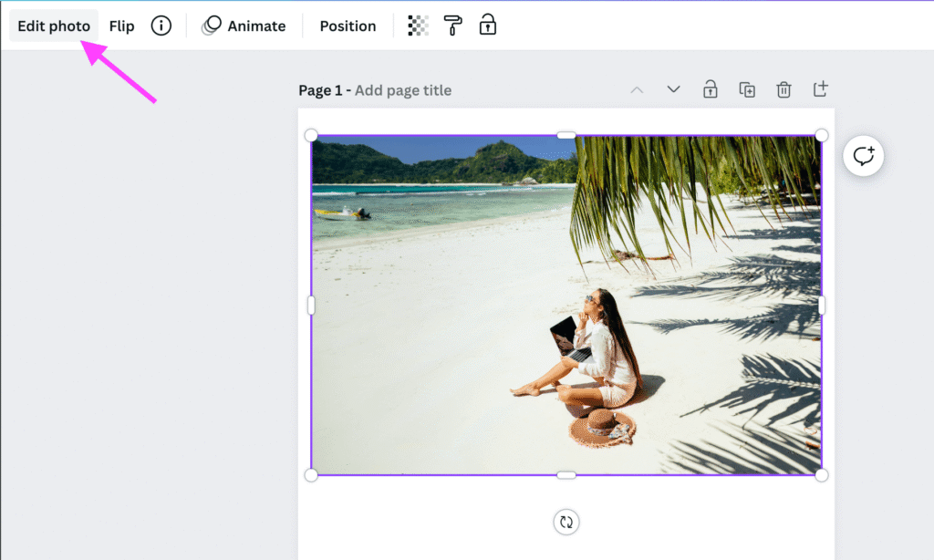Add a comment with the bubble icon
The image size is (934, 560).
tap(863, 156)
